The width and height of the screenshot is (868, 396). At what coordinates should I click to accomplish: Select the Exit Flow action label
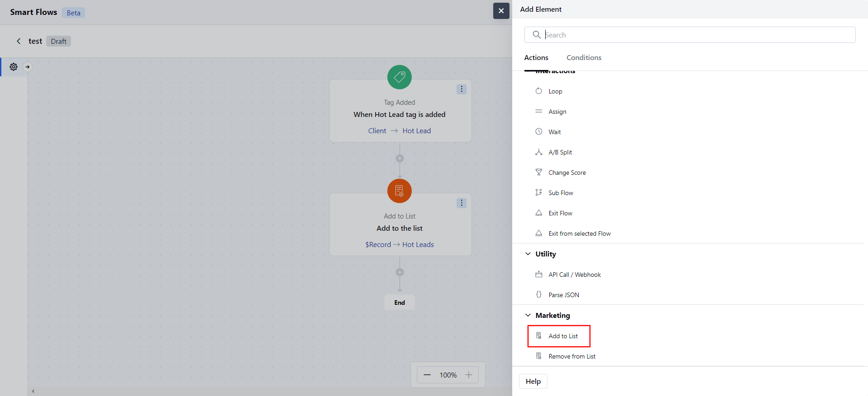560,213
